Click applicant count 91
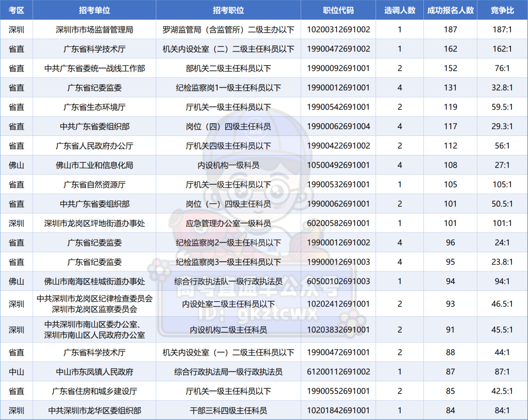This screenshot has height=420, width=528. (x=450, y=330)
